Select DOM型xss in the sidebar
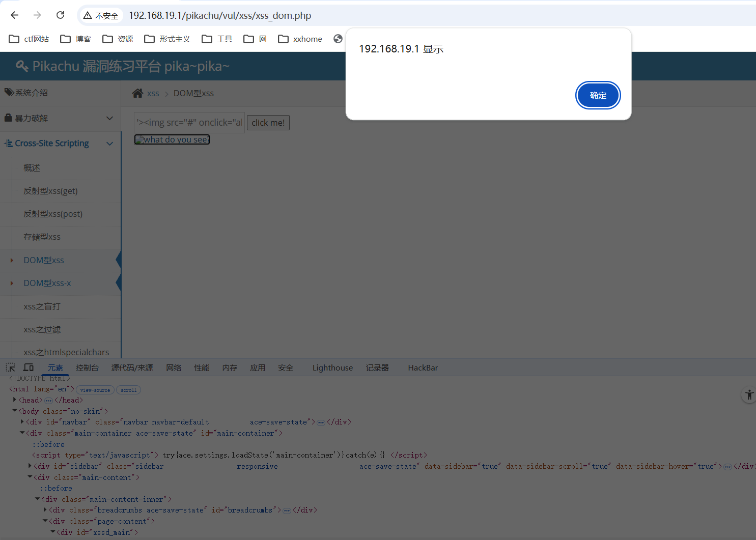 point(61,261)
